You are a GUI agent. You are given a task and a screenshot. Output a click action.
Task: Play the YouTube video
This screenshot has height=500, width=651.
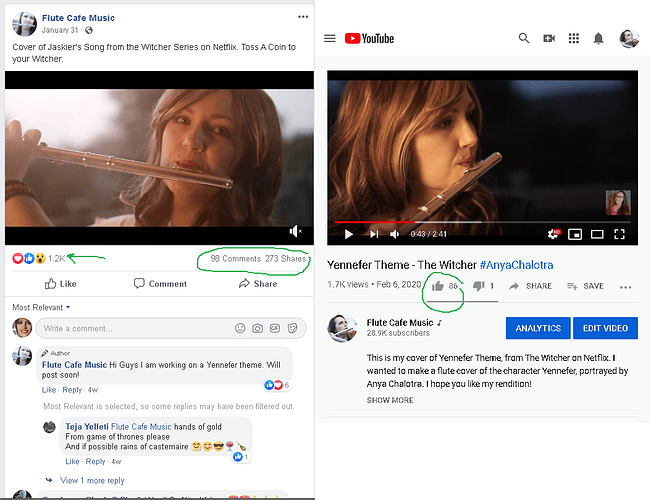click(349, 234)
